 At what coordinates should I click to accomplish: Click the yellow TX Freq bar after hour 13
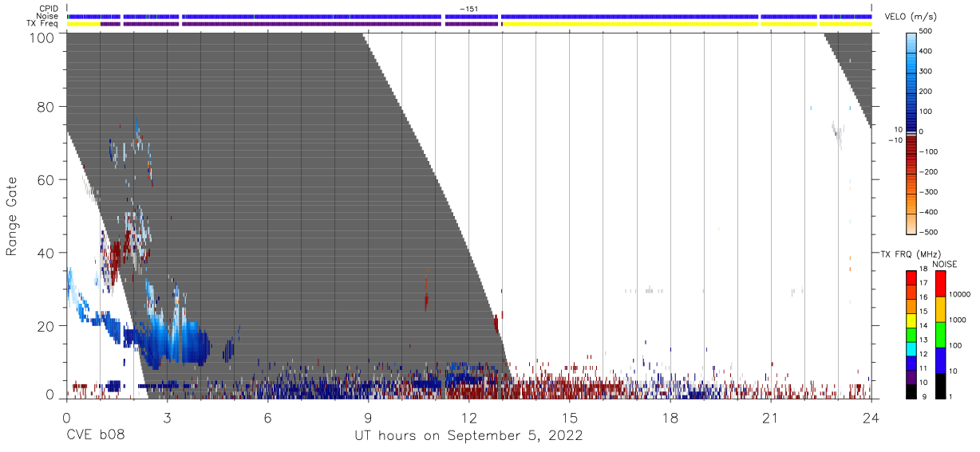[630, 24]
